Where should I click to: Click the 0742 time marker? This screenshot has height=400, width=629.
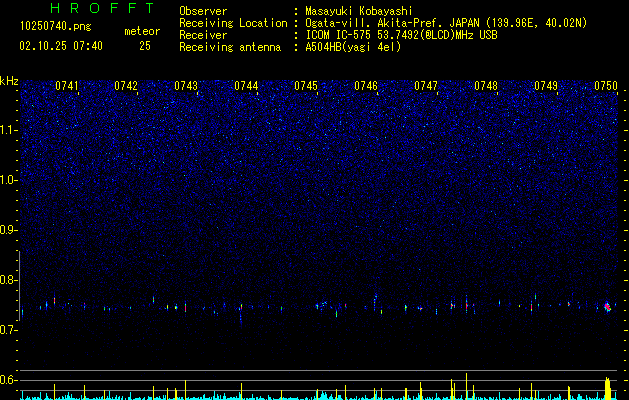pos(126,86)
